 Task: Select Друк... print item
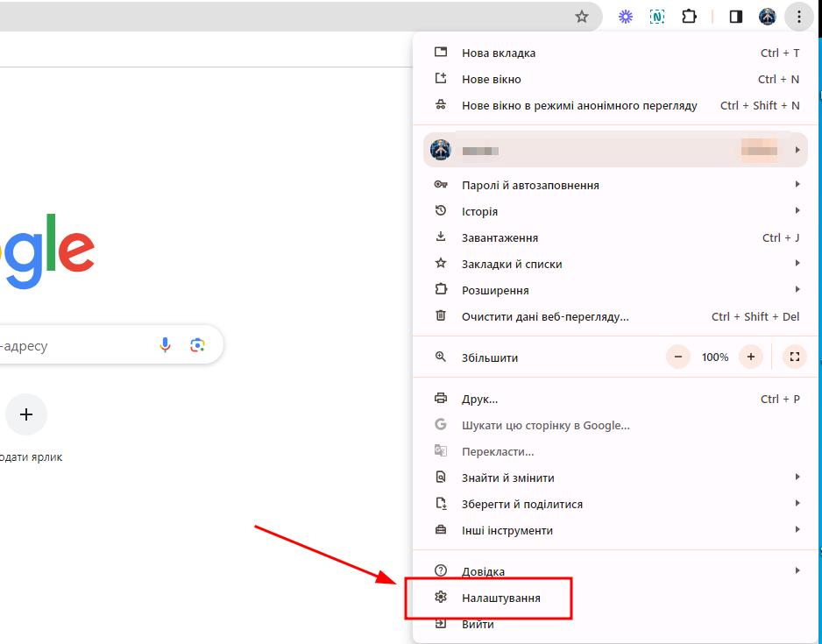(x=617, y=399)
